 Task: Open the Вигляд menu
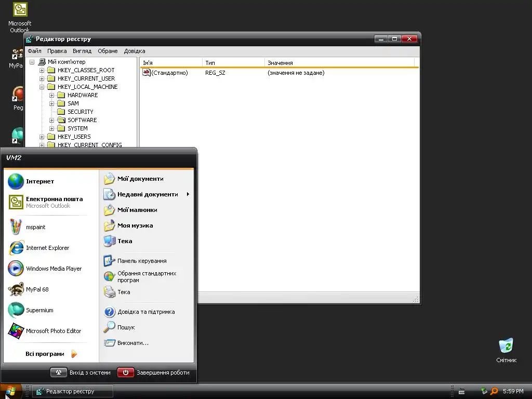pos(82,51)
